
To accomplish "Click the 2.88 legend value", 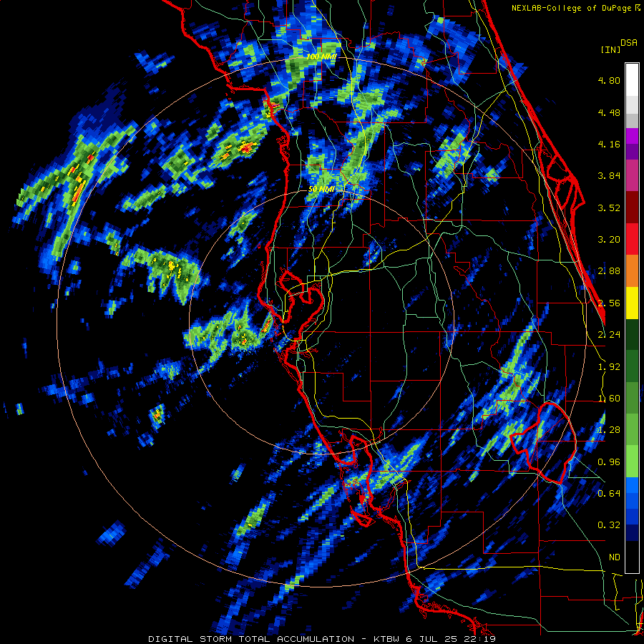I will (x=609, y=271).
